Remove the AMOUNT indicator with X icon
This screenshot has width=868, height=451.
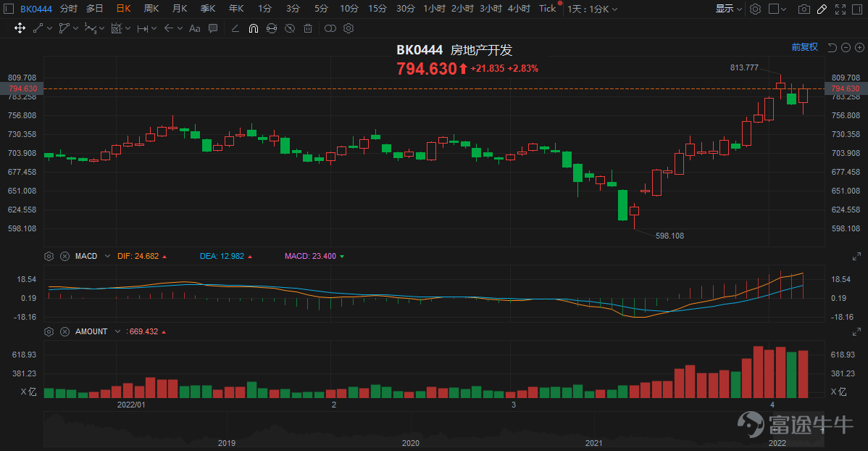[64, 331]
